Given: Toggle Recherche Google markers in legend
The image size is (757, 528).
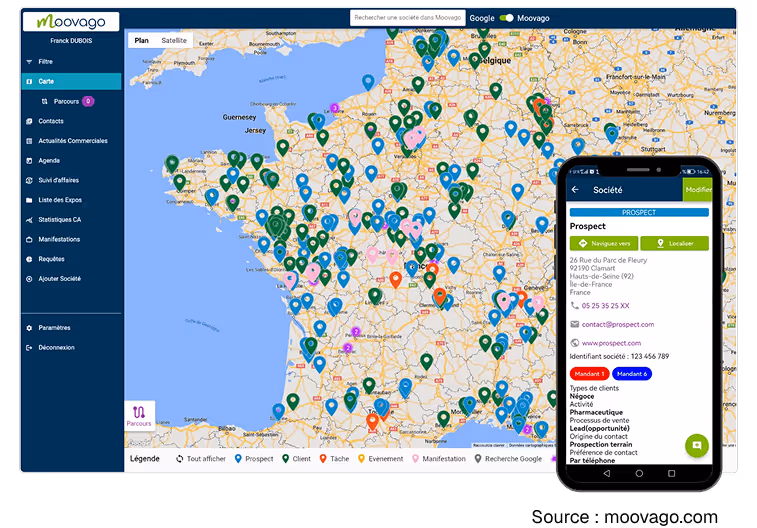Looking at the screenshot, I should click(508, 459).
